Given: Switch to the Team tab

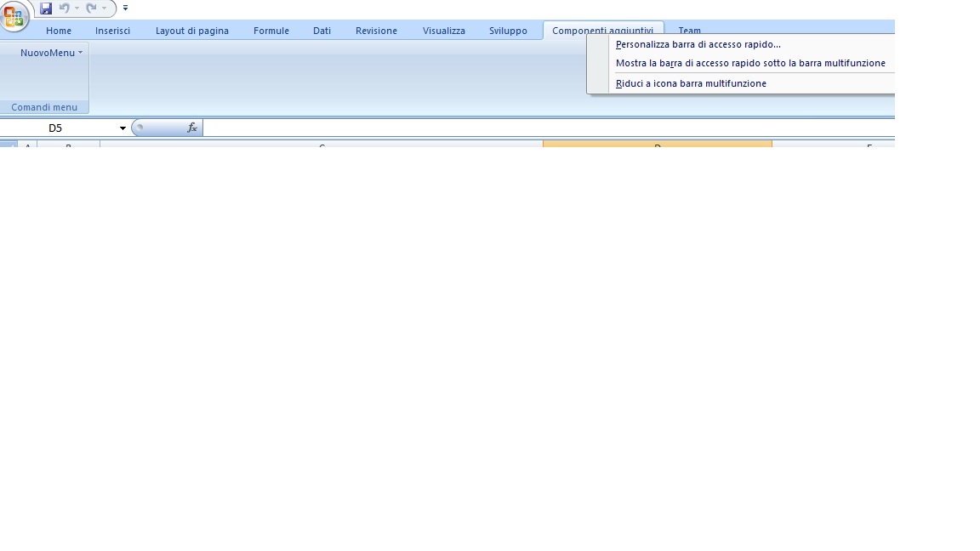Looking at the screenshot, I should 689,30.
